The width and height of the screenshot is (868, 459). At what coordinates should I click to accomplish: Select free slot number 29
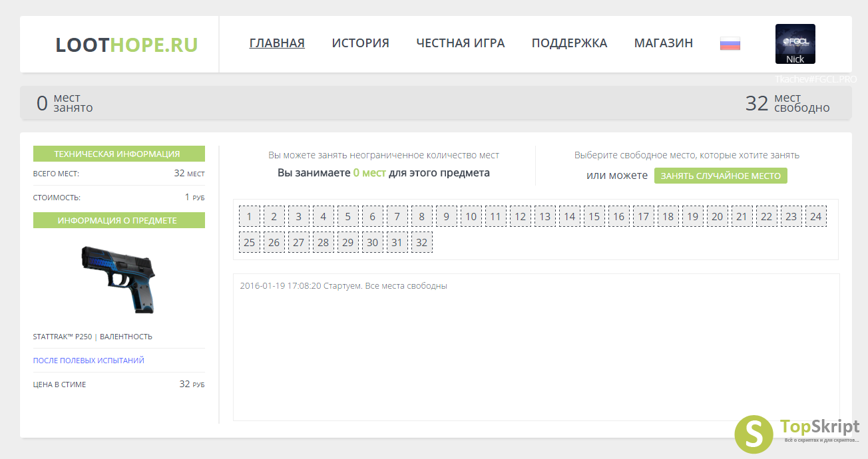[x=348, y=242]
